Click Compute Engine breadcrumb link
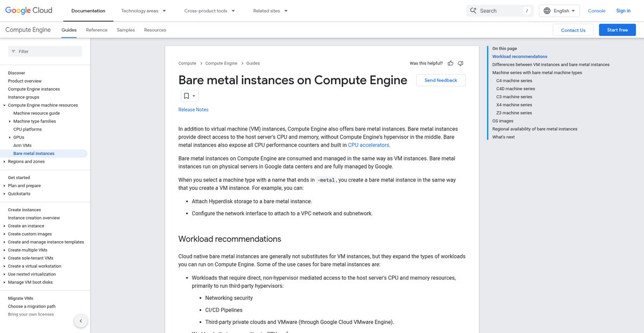 click(221, 63)
